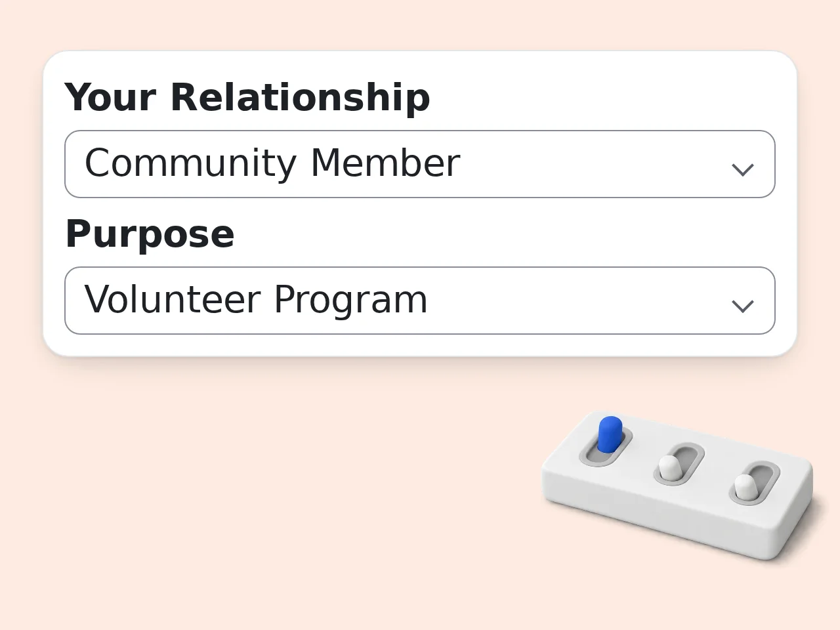Click the Your Relationship heading label
The width and height of the screenshot is (840, 630).
pos(247,97)
